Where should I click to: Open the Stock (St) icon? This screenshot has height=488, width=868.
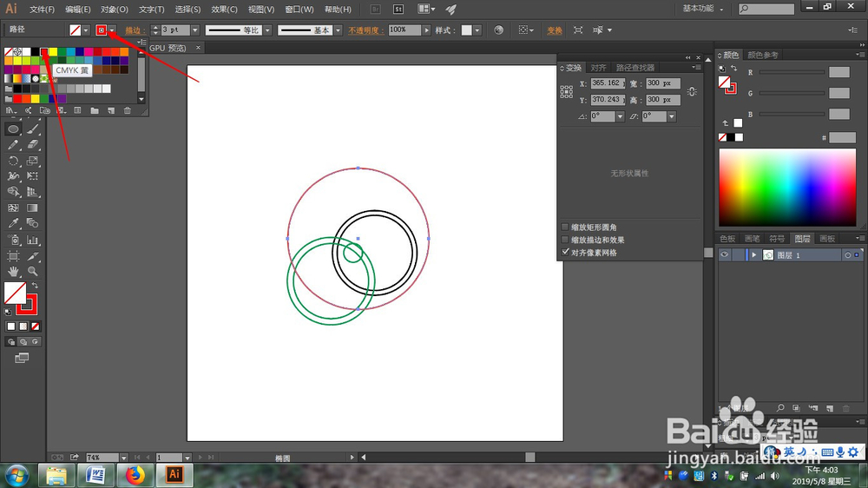tap(398, 10)
